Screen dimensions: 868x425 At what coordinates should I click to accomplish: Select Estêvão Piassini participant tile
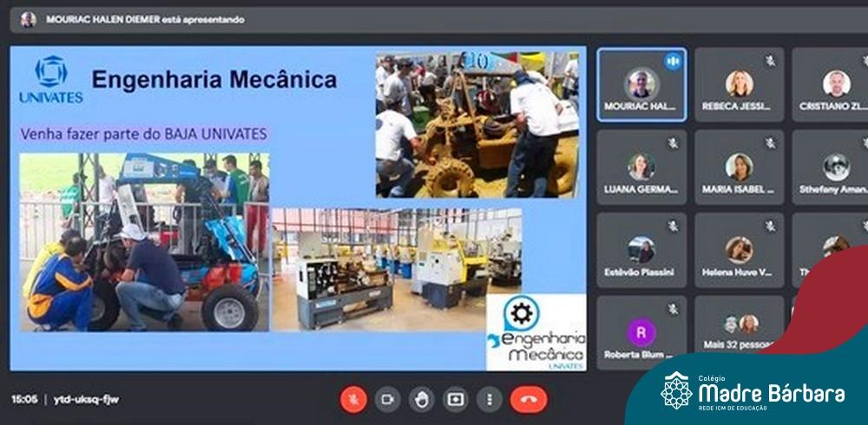coord(641,250)
